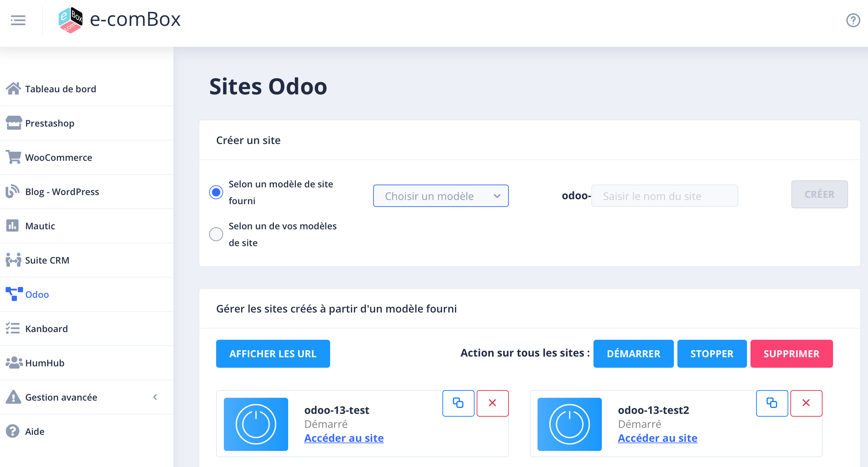Go to WooCommerce sidebar item
The height and width of the screenshot is (467, 868).
pos(58,158)
